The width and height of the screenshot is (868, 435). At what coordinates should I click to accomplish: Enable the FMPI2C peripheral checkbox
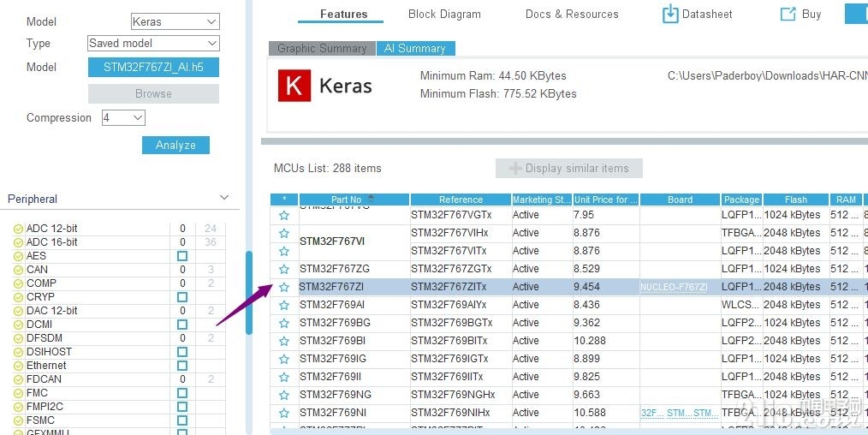[x=182, y=407]
